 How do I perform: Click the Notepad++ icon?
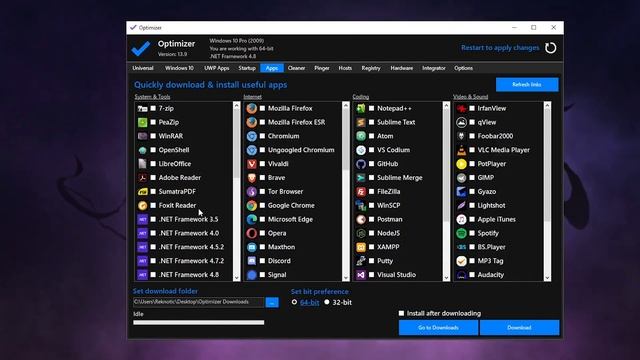coord(361,108)
